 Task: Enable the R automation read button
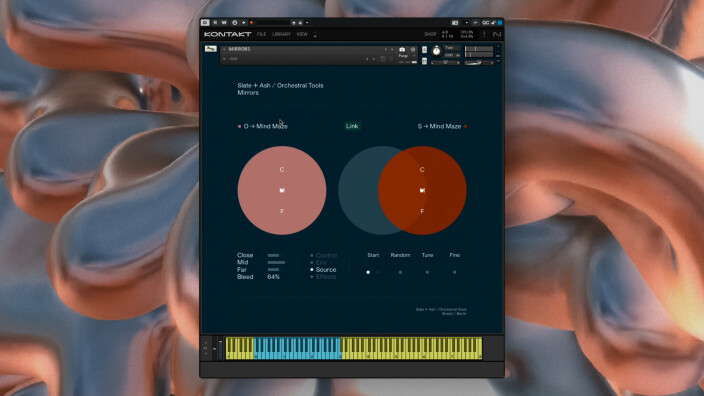[x=216, y=22]
